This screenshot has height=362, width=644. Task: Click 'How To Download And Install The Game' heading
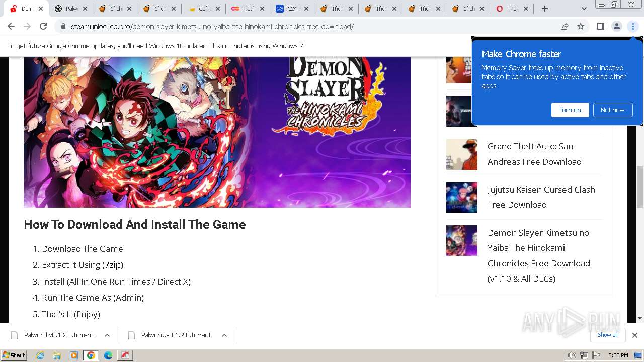(x=135, y=225)
